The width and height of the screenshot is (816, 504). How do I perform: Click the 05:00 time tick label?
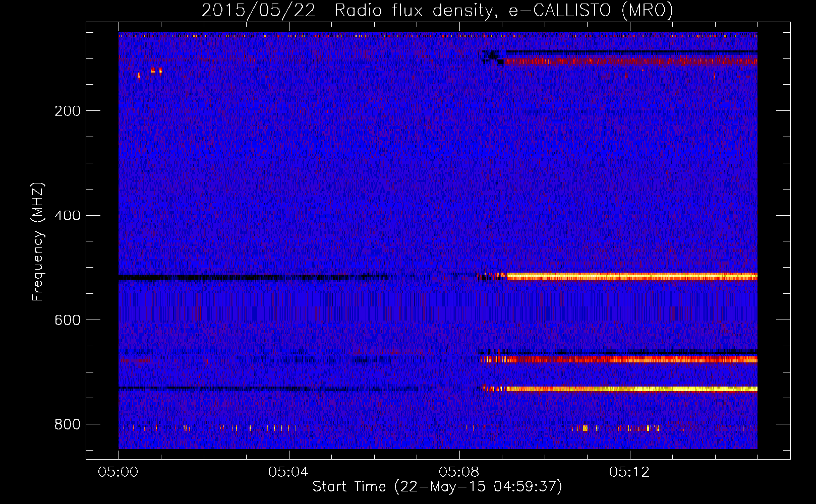point(118,472)
